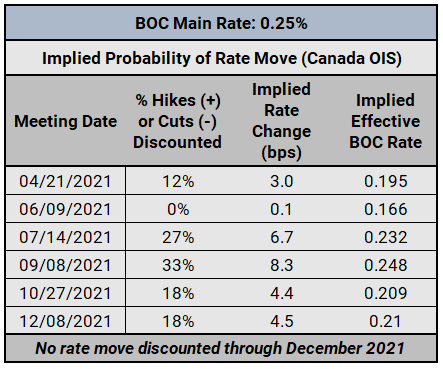
Task: Select the 07/14/2021 meeting date cell
Action: point(65,237)
